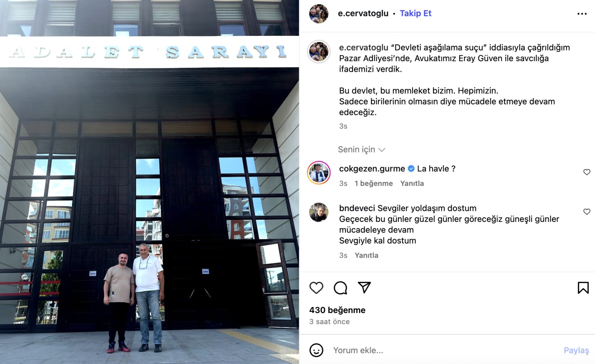The image size is (595, 364).
Task: Open emoji picker smiley icon
Action: (316, 350)
